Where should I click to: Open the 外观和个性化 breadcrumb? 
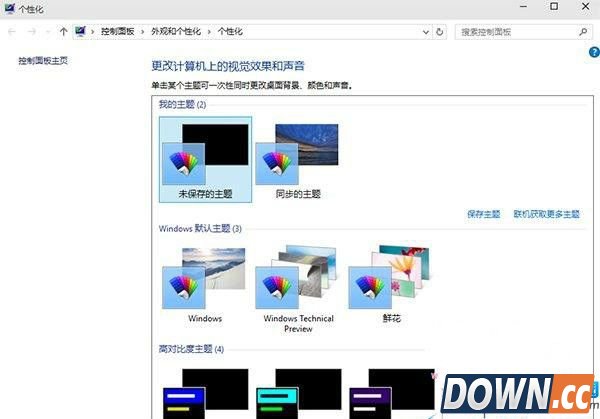click(x=176, y=31)
